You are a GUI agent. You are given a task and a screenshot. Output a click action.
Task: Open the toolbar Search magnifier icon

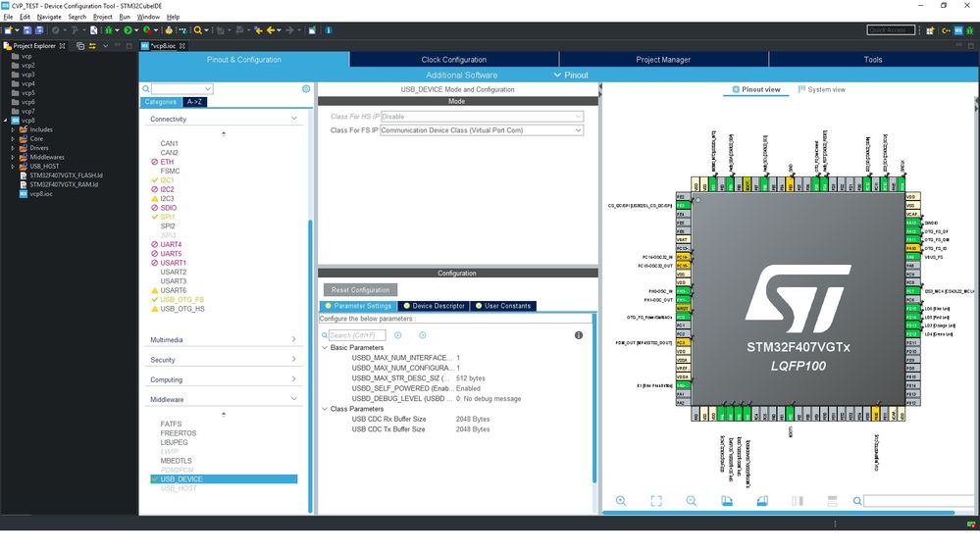(x=198, y=30)
